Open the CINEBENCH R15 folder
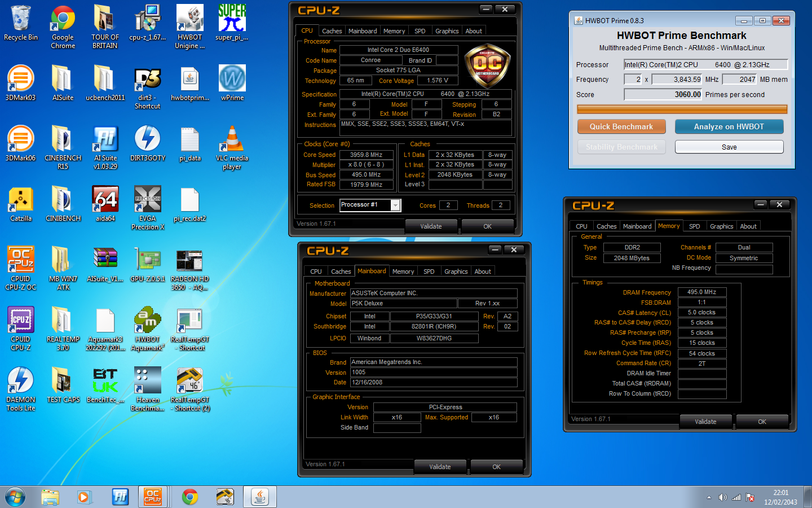 pyautogui.click(x=63, y=148)
